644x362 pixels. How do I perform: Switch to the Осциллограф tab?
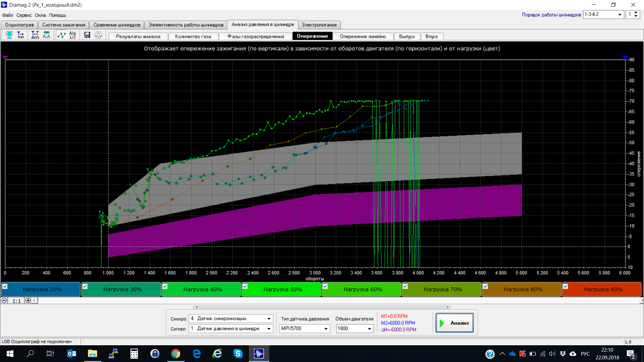[x=19, y=25]
